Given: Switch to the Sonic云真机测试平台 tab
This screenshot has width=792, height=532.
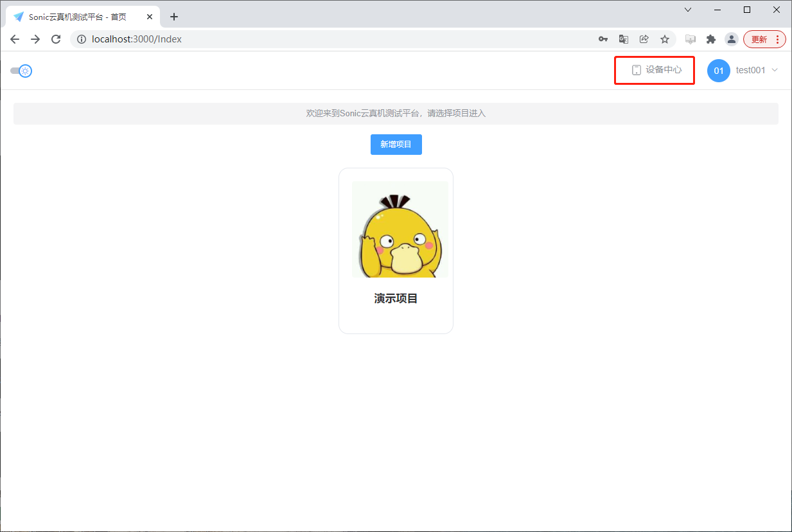Looking at the screenshot, I should click(x=82, y=17).
